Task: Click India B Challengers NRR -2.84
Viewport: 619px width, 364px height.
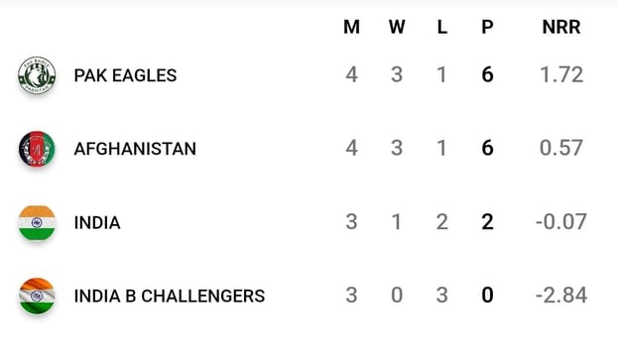Action: tap(561, 296)
